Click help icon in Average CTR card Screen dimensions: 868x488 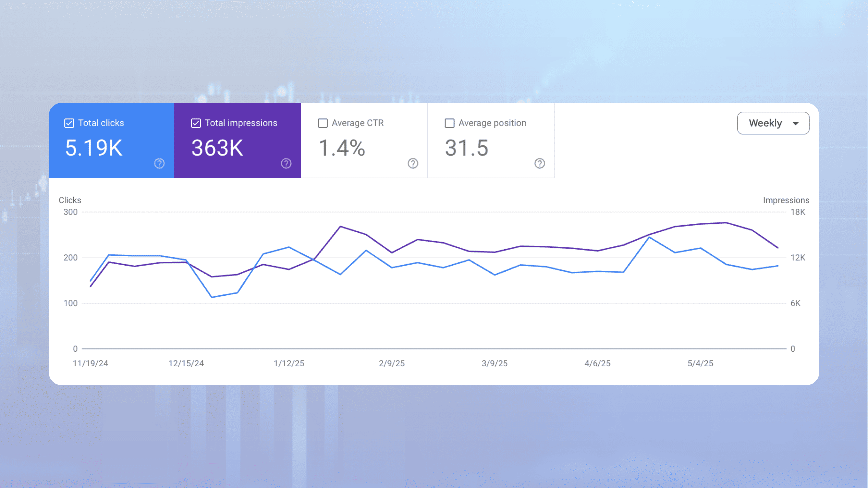coord(413,163)
